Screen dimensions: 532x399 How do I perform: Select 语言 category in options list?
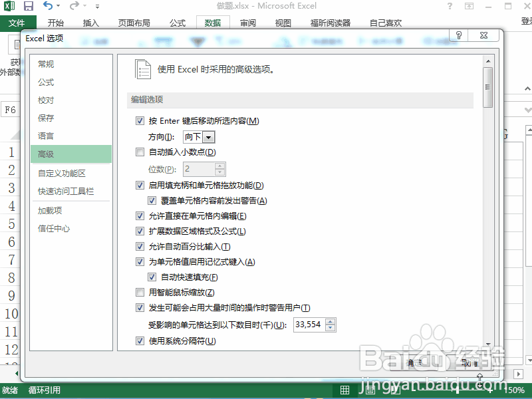pos(71,136)
